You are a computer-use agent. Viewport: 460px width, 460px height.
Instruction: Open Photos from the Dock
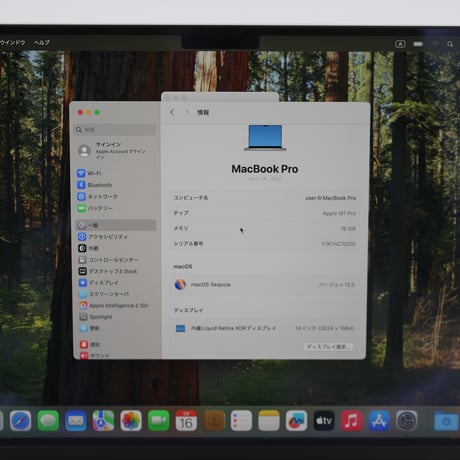131,421
